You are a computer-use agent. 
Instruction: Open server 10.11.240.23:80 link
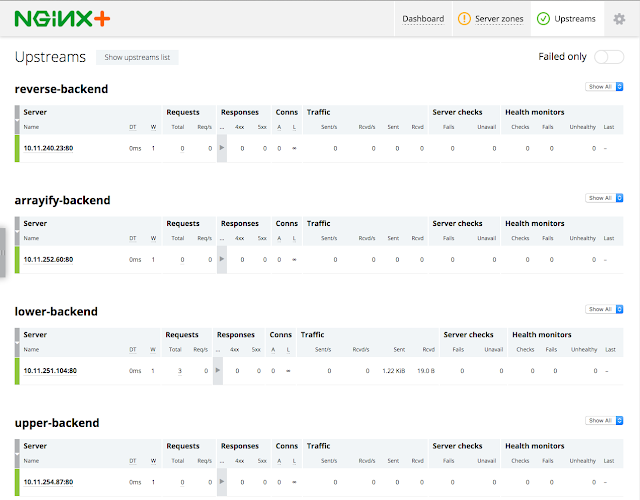(48, 148)
